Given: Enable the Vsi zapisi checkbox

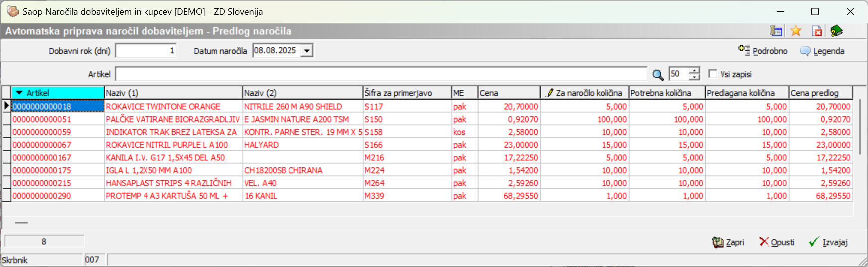Looking at the screenshot, I should (713, 74).
